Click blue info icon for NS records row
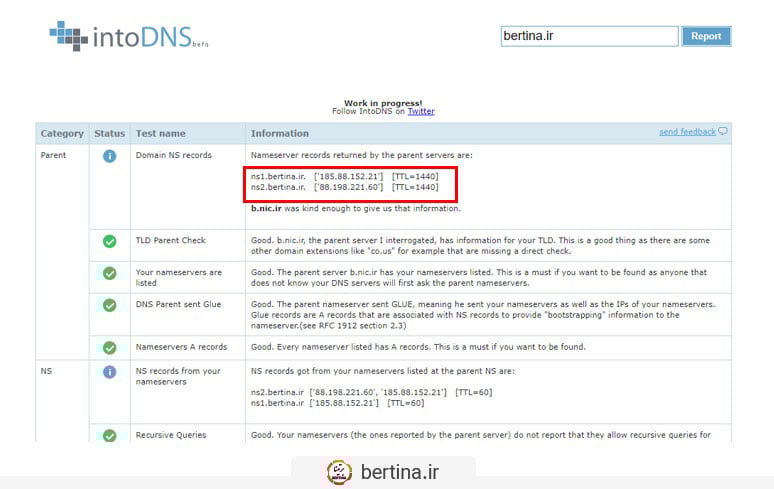 [110, 372]
